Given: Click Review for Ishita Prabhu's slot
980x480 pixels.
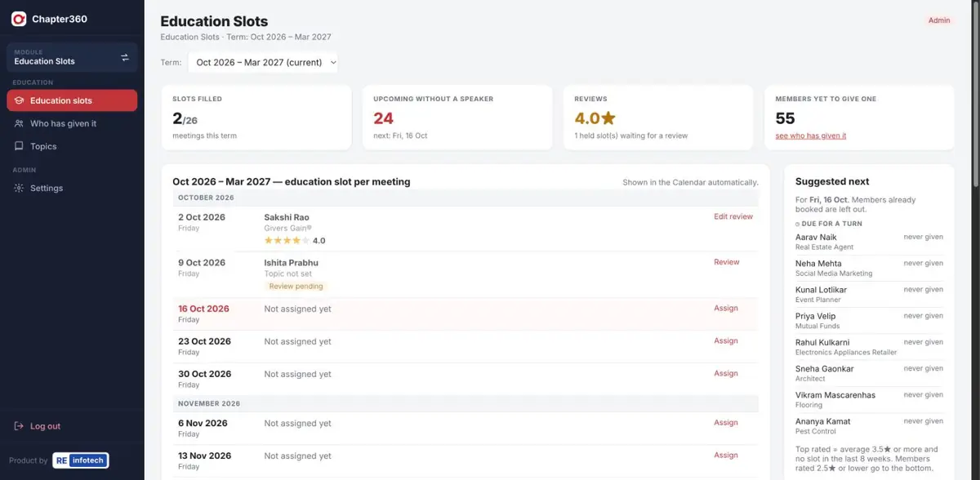Looking at the screenshot, I should 727,262.
